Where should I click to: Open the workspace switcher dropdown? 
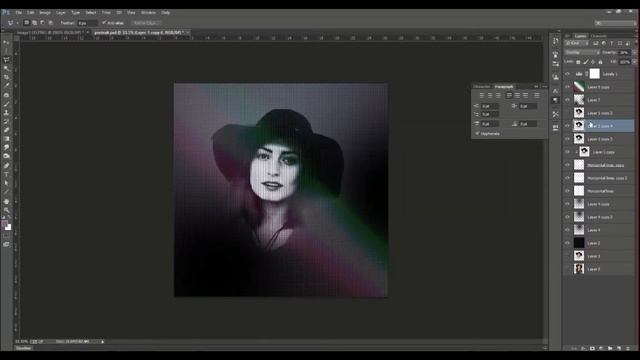tap(615, 23)
